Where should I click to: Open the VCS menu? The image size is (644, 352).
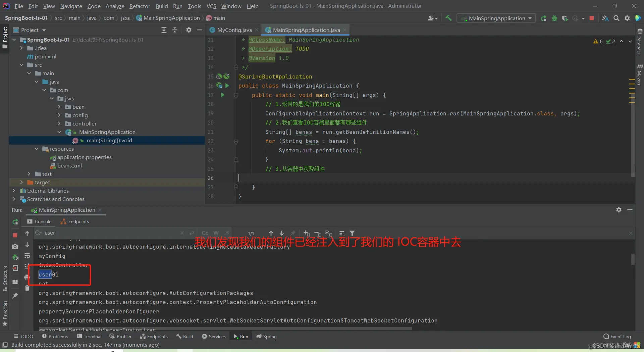pyautogui.click(x=211, y=6)
